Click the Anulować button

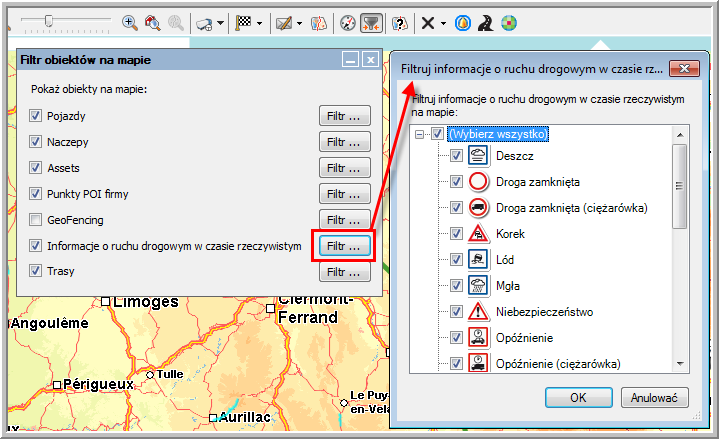point(655,397)
